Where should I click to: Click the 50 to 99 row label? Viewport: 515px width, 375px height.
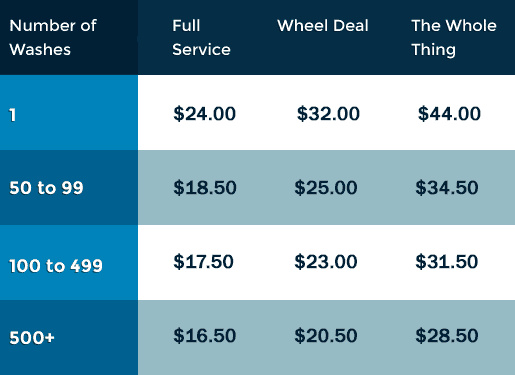46,188
